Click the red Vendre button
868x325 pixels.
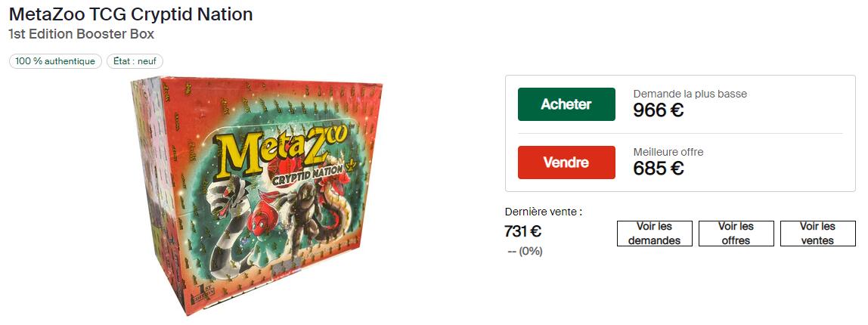click(x=566, y=162)
